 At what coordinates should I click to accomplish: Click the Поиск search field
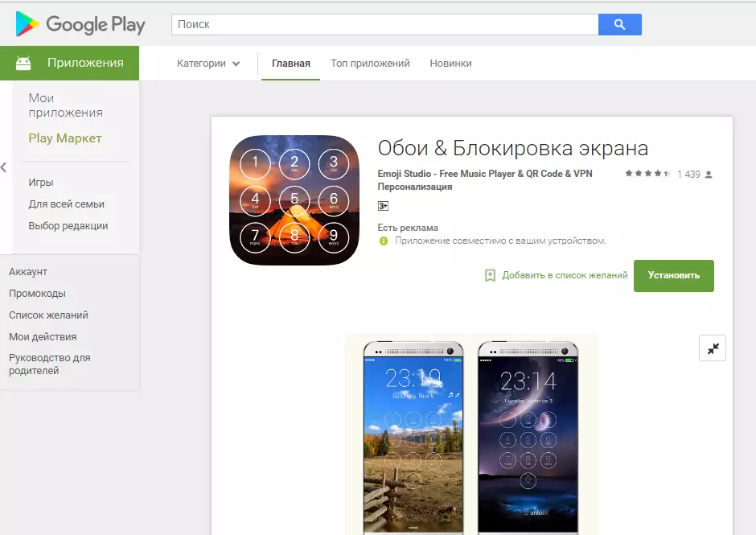point(384,25)
